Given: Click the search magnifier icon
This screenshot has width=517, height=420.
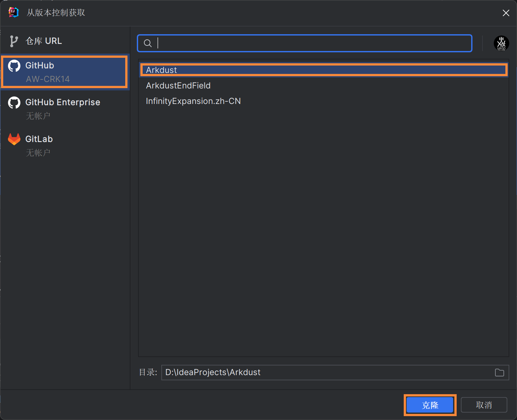Looking at the screenshot, I should pos(147,43).
